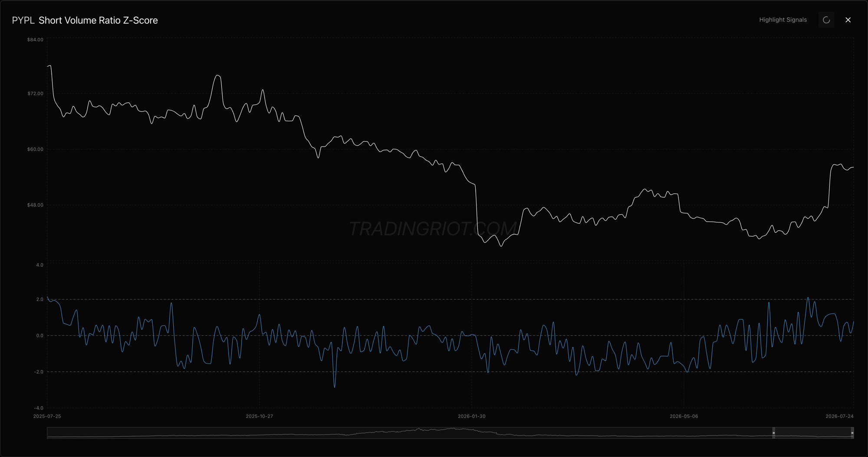Select the 2026-05-06 date axis label

pyautogui.click(x=684, y=416)
